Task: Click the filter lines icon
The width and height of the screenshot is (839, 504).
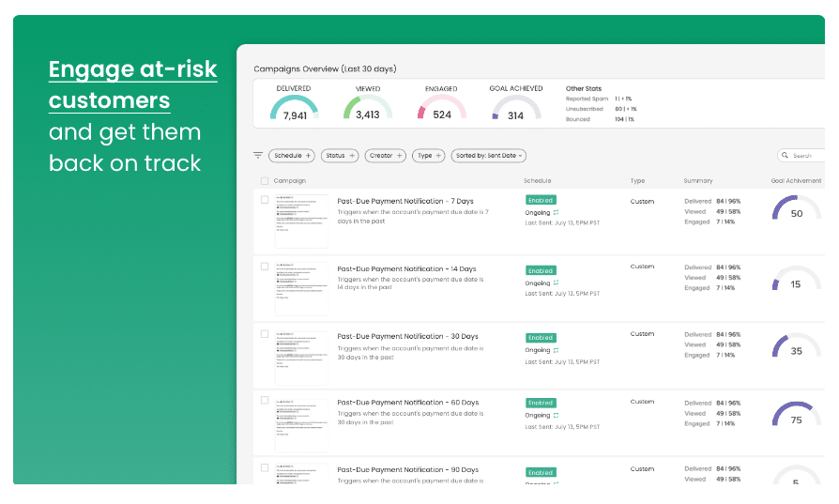Action: (x=258, y=155)
